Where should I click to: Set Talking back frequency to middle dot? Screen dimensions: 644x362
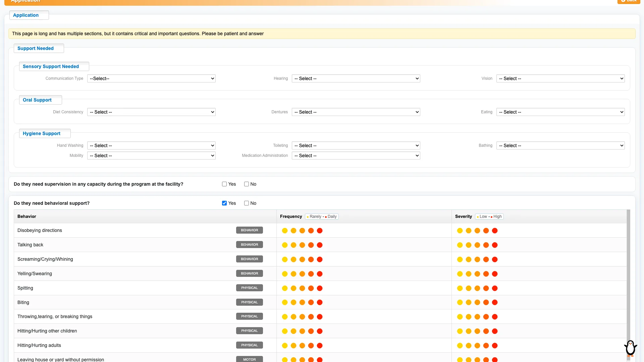[x=302, y=245]
